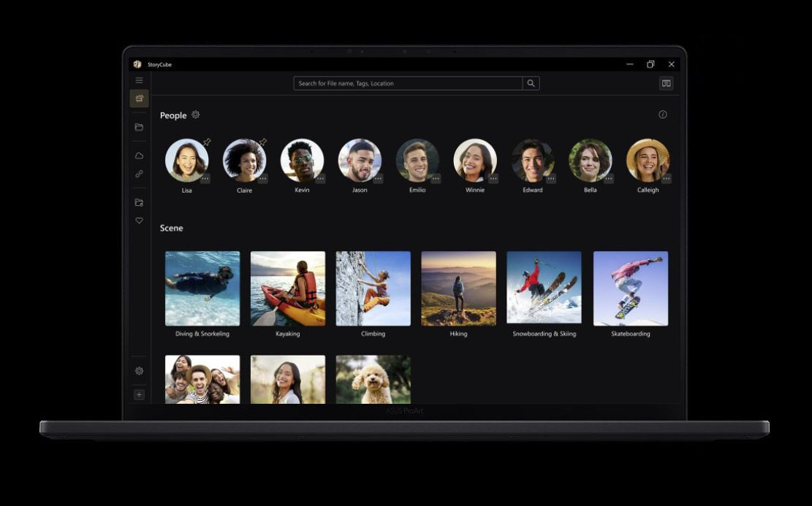Open the folder view in sidebar
The height and width of the screenshot is (506, 812).
tap(139, 127)
